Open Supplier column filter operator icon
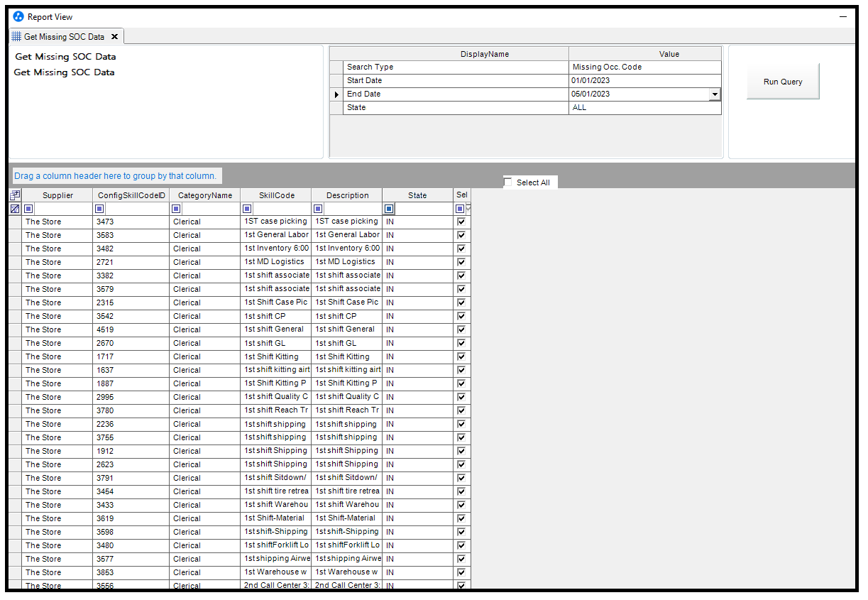This screenshot has width=868, height=600. (x=28, y=209)
